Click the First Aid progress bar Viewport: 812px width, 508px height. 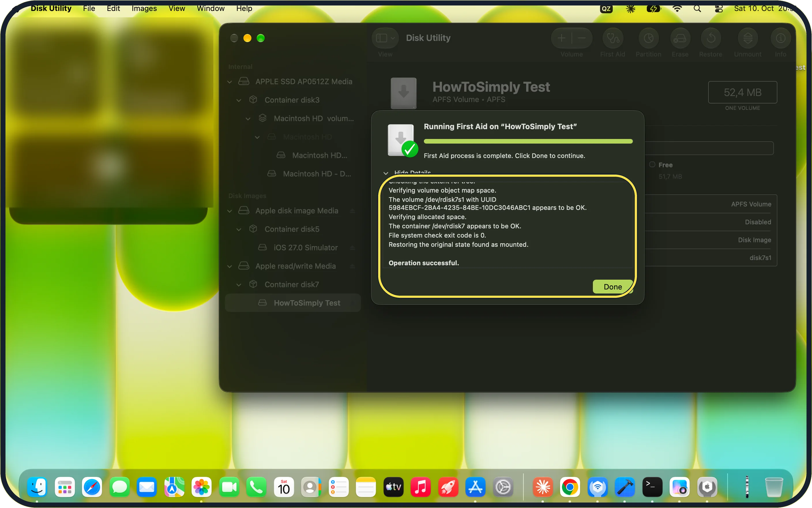528,142
